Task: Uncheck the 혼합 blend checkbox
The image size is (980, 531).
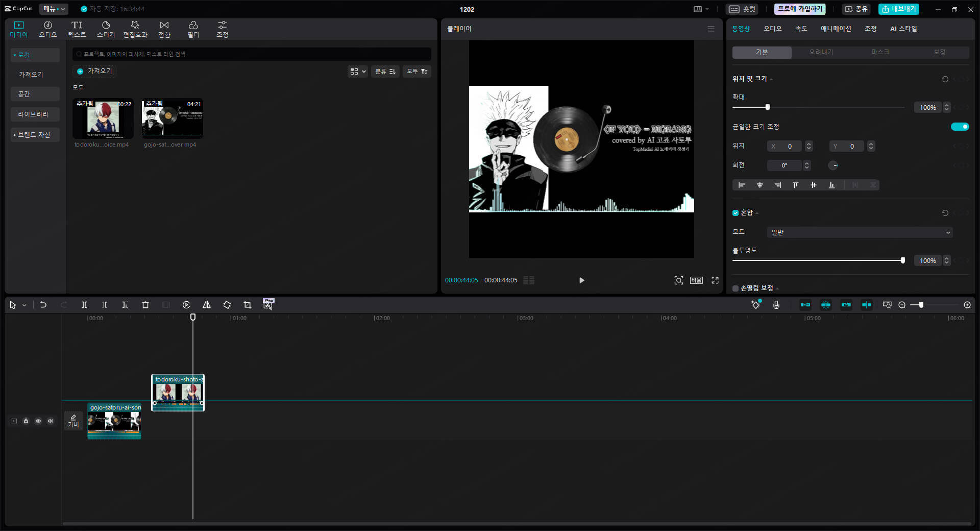Action: pos(736,213)
